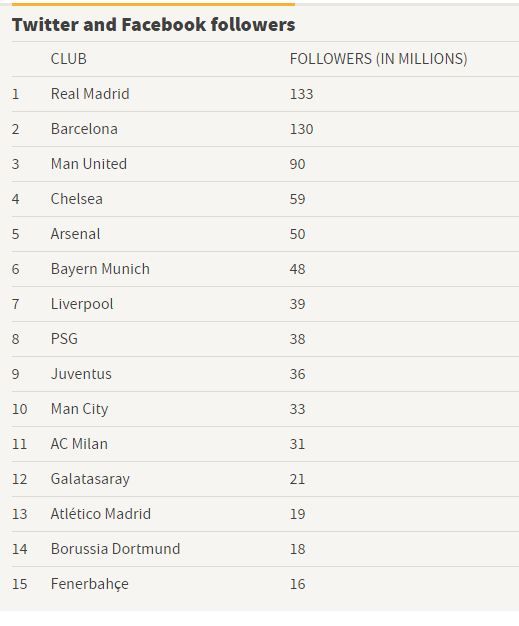Click the 130 followers value for Barcelona
The width and height of the screenshot is (519, 626).
(301, 129)
